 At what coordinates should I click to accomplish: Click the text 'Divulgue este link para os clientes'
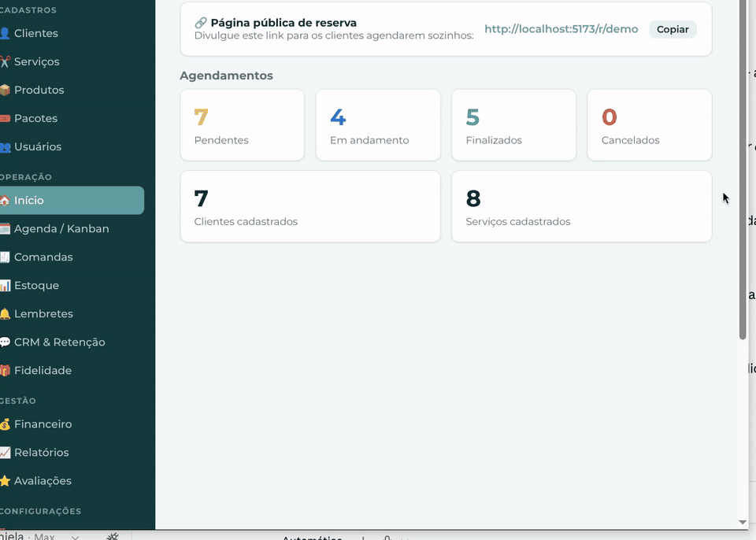pos(279,35)
